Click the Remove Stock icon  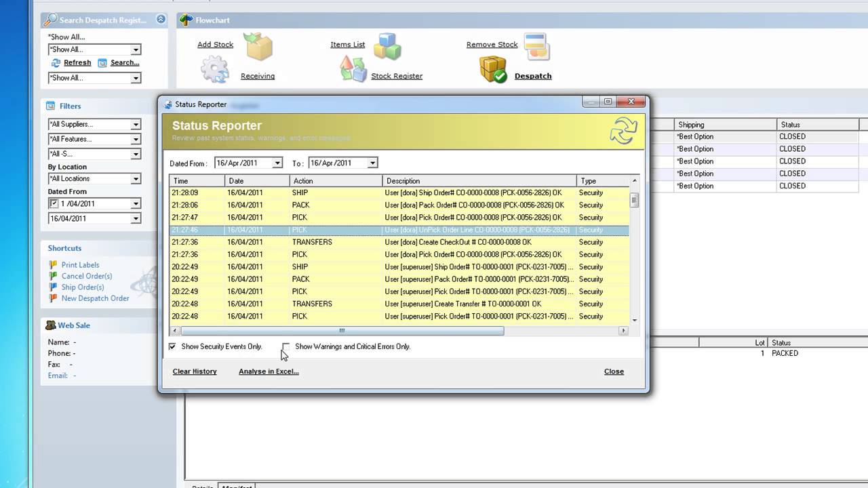(x=536, y=46)
